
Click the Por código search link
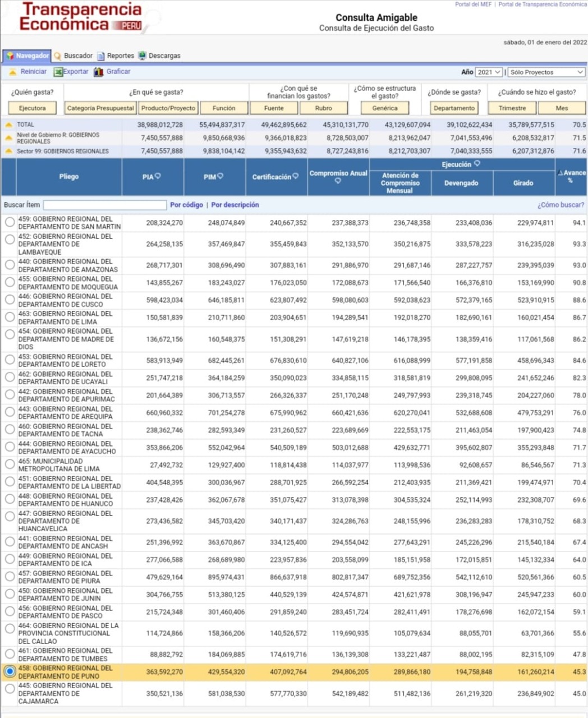(x=186, y=205)
